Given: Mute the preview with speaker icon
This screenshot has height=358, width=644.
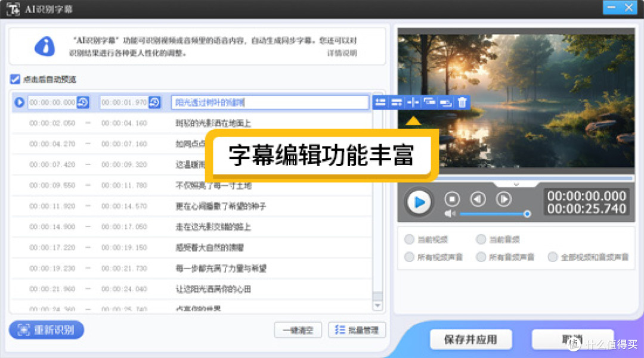Looking at the screenshot, I should [x=450, y=214].
